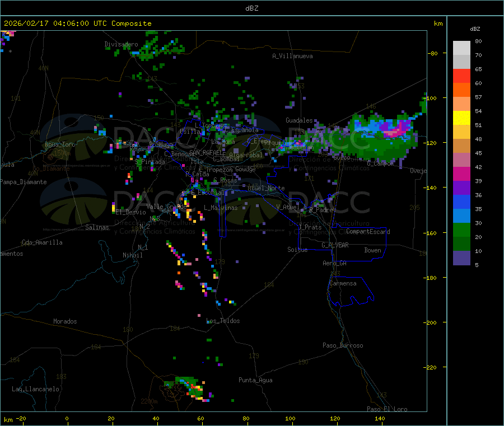
Task: Select the magenta 39 dBZ legend swatch
Action: click(461, 174)
